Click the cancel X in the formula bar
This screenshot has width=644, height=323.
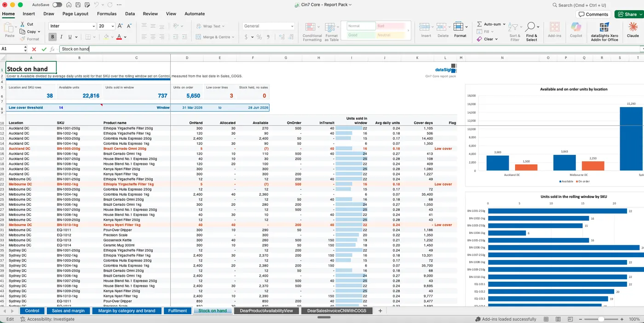click(x=34, y=49)
